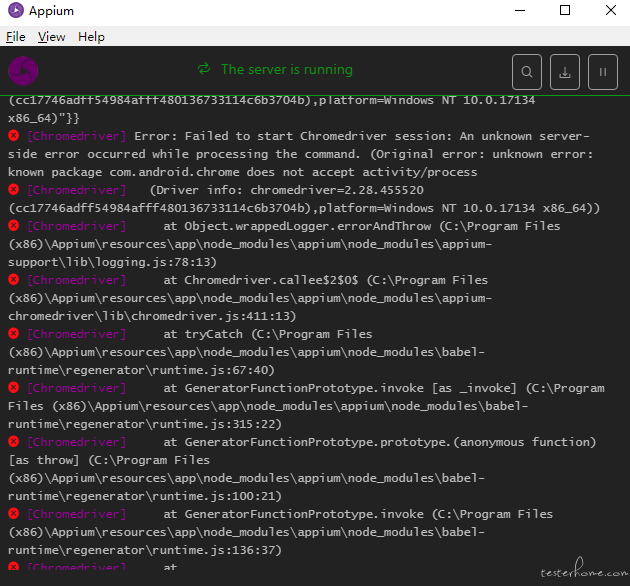The height and width of the screenshot is (586, 630).
Task: Minimize the Appium window
Action: [x=520, y=10]
